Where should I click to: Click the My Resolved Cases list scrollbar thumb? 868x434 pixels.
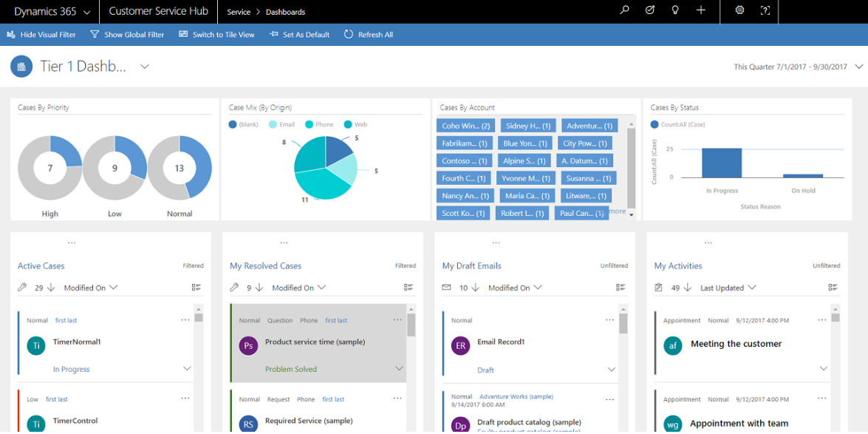pos(411,325)
